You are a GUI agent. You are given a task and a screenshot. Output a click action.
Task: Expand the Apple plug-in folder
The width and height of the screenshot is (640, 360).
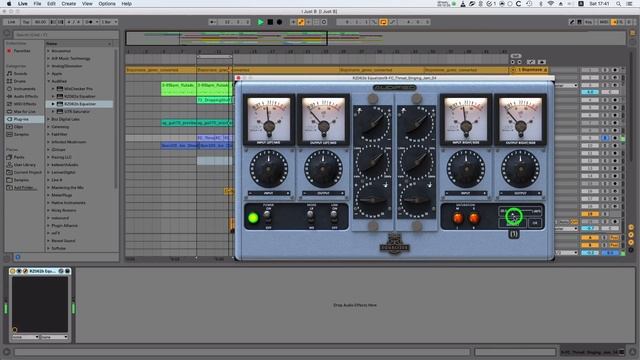coord(48,73)
